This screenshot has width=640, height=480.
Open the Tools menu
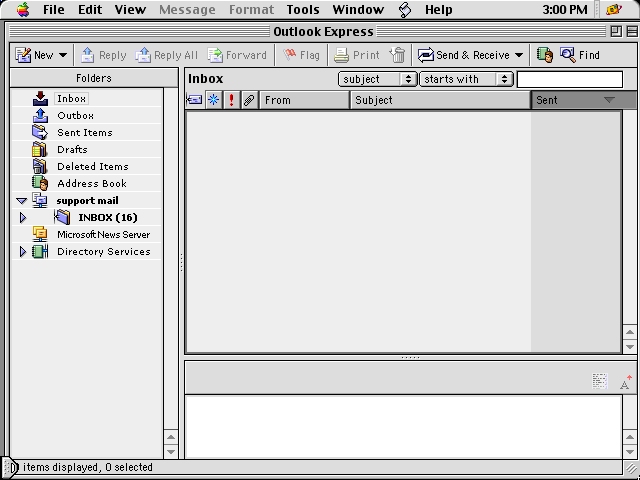coord(303,9)
